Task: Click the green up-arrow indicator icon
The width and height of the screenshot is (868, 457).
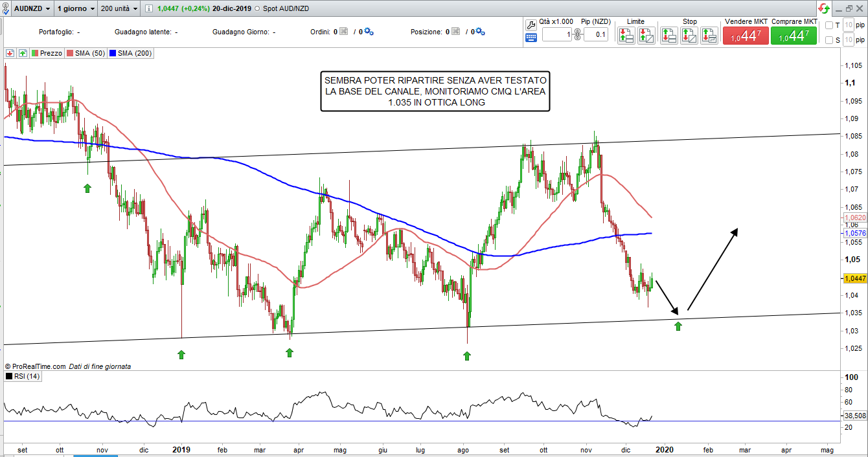Action: [x=23, y=53]
